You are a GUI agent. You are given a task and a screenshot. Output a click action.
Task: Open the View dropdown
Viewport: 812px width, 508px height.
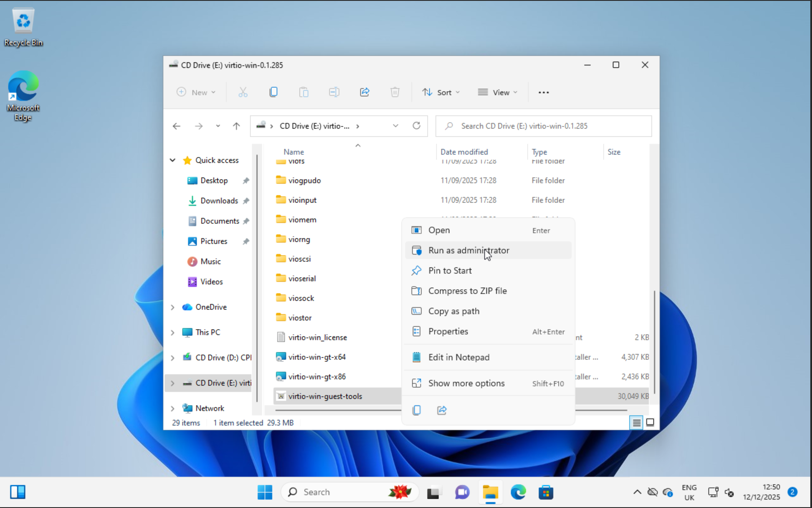pos(497,92)
